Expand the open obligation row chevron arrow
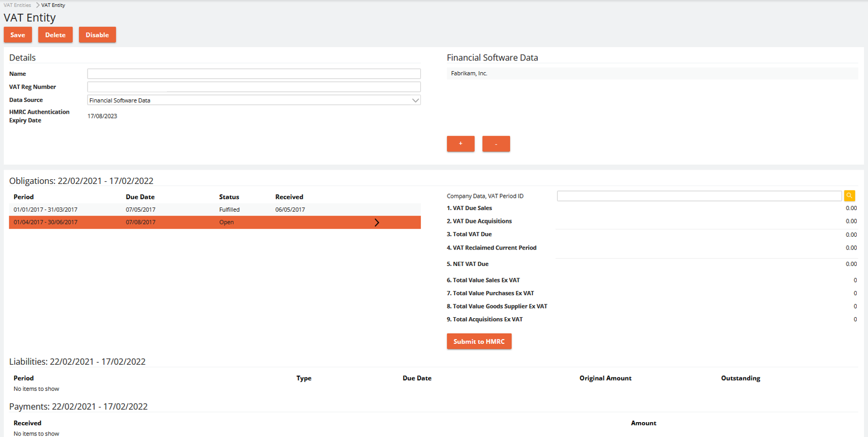This screenshot has height=437, width=868. coord(377,222)
